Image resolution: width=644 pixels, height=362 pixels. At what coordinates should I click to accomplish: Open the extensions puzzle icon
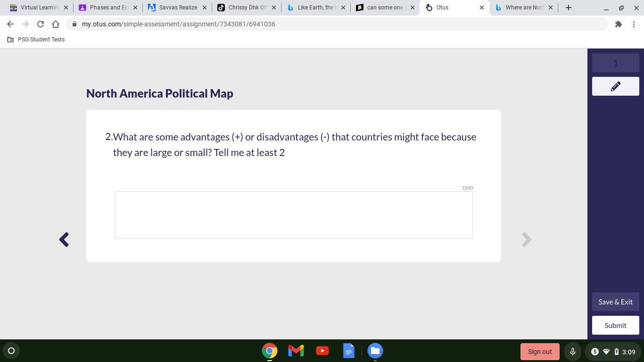point(619,24)
